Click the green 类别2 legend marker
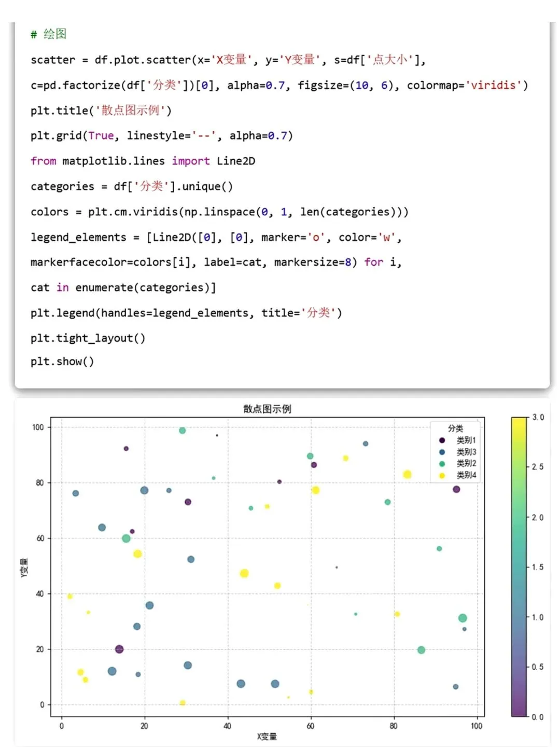 (x=442, y=464)
